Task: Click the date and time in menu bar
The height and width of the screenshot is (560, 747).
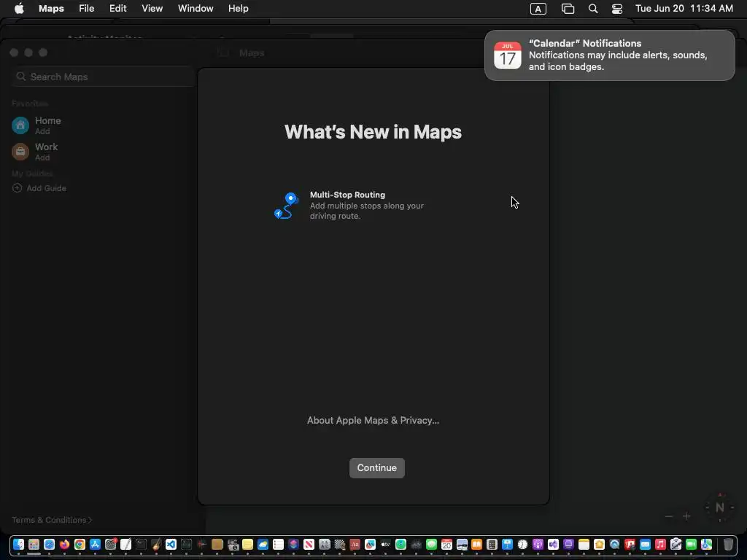Action: (684, 9)
